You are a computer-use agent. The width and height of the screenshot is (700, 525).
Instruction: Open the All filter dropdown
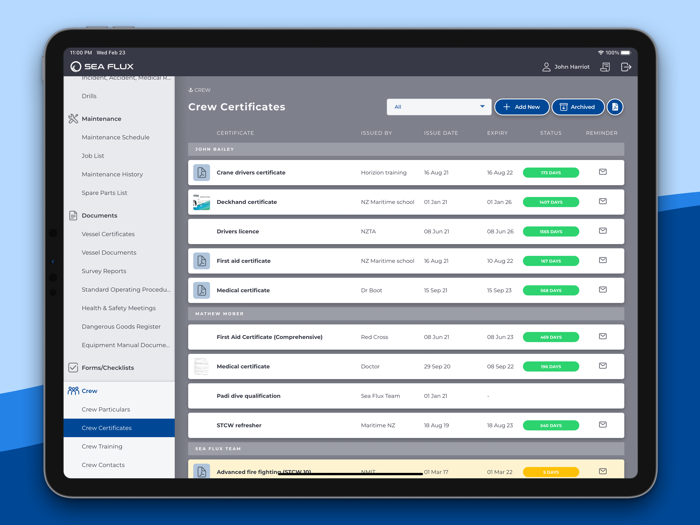click(439, 107)
